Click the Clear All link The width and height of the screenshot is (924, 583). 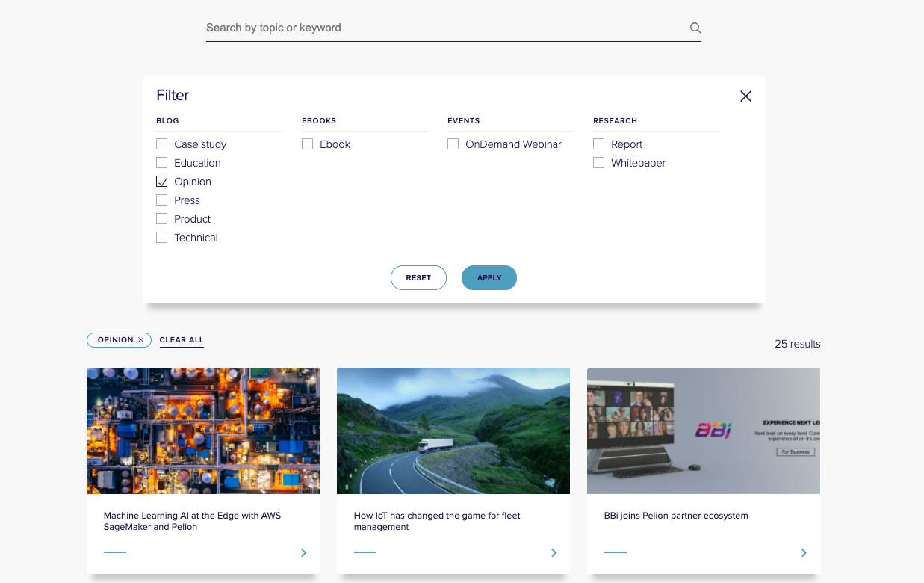point(182,340)
